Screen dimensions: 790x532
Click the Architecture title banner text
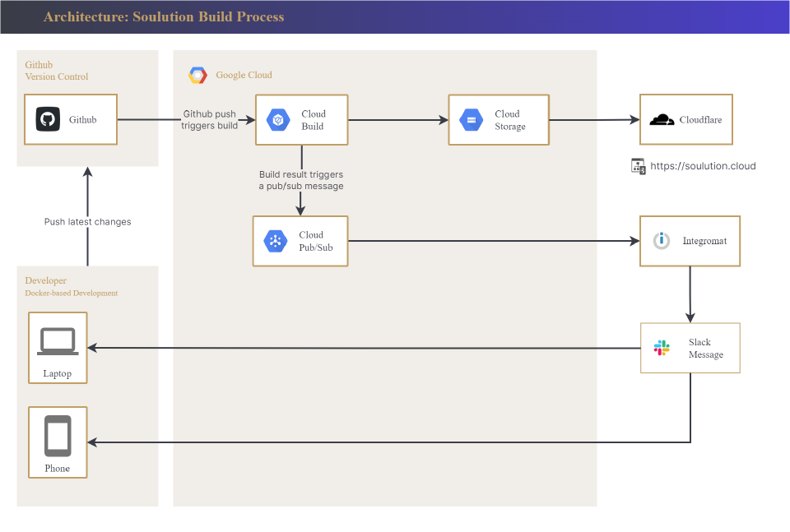pos(164,17)
